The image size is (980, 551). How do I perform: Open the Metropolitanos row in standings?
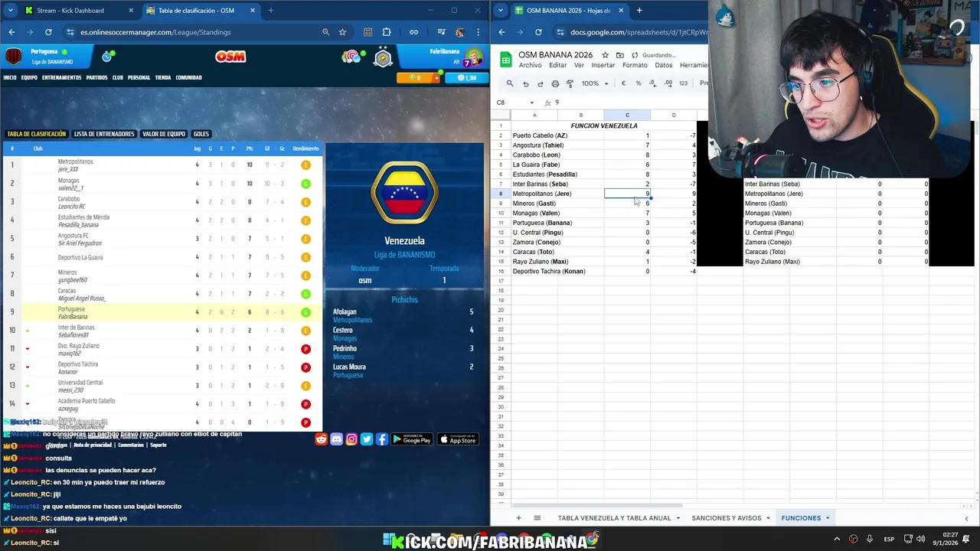point(162,165)
